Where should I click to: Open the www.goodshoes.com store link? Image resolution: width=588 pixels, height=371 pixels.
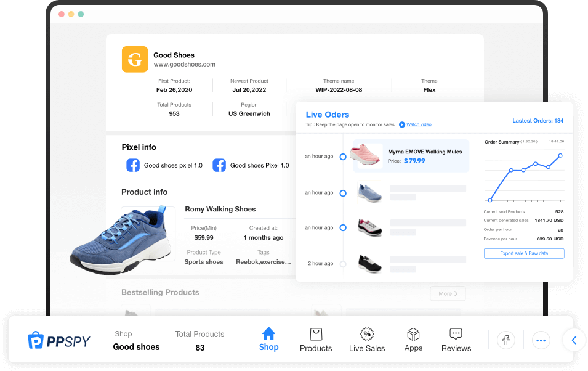coord(184,65)
